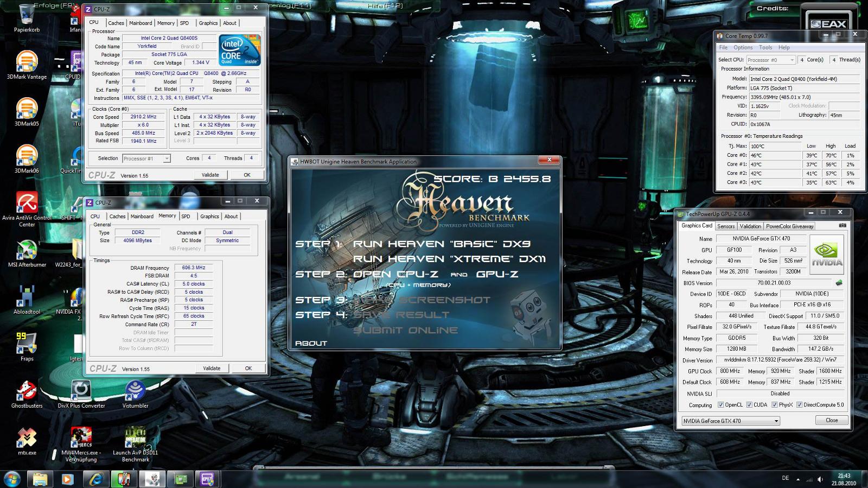Click Validate in the lower CPU-Z Memory window
Image resolution: width=868 pixels, height=488 pixels.
212,368
